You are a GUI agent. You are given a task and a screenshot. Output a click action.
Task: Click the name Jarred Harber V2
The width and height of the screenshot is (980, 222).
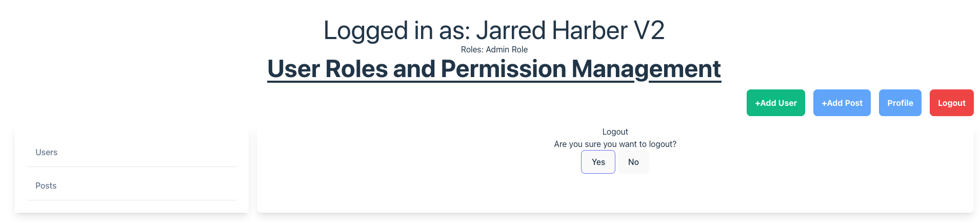point(570,30)
